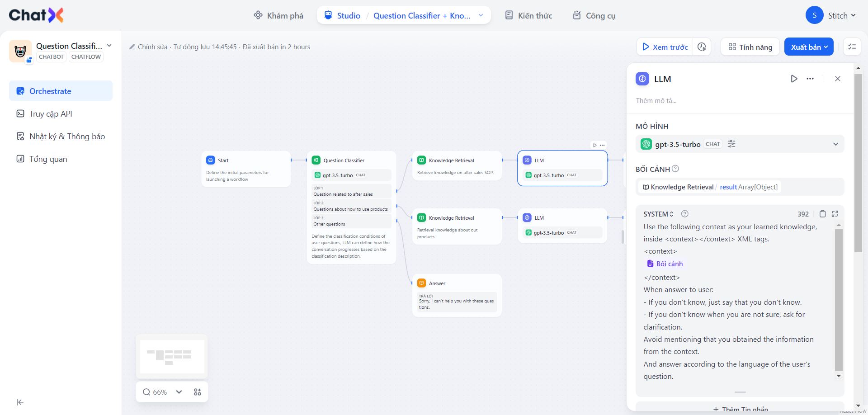Click the workflow minimap thumbnail
Image resolution: width=868 pixels, height=415 pixels.
click(x=172, y=356)
